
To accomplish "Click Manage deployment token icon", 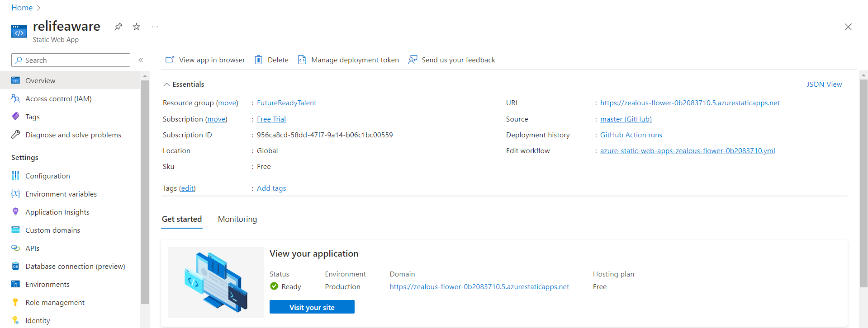I will [x=302, y=60].
